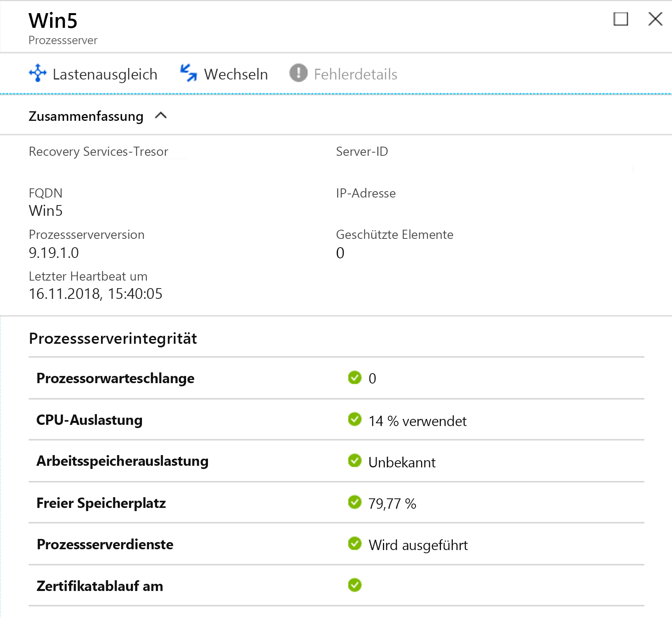Click the Prozessserverintegrität heading
Image resolution: width=672 pixels, height=618 pixels.
click(x=113, y=339)
